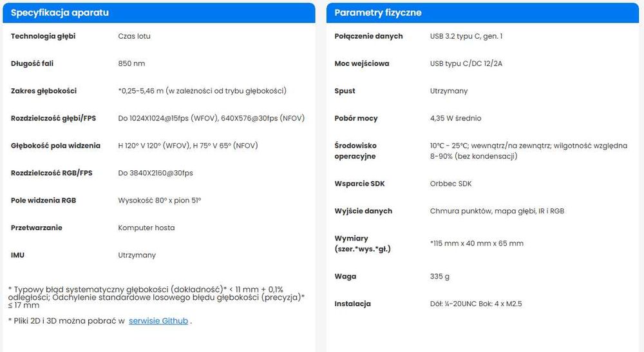Select the "Pobór mocy" label
Image resolution: width=644 pixels, height=352 pixels.
[x=356, y=118]
